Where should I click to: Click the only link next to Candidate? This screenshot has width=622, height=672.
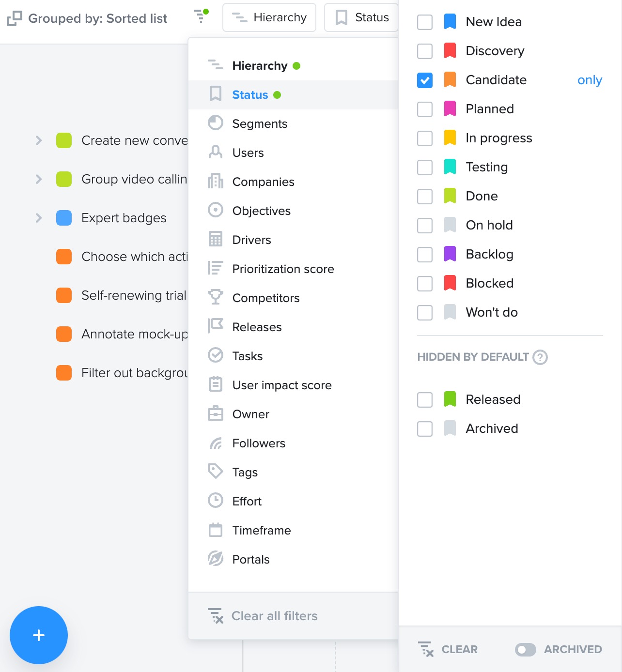590,80
